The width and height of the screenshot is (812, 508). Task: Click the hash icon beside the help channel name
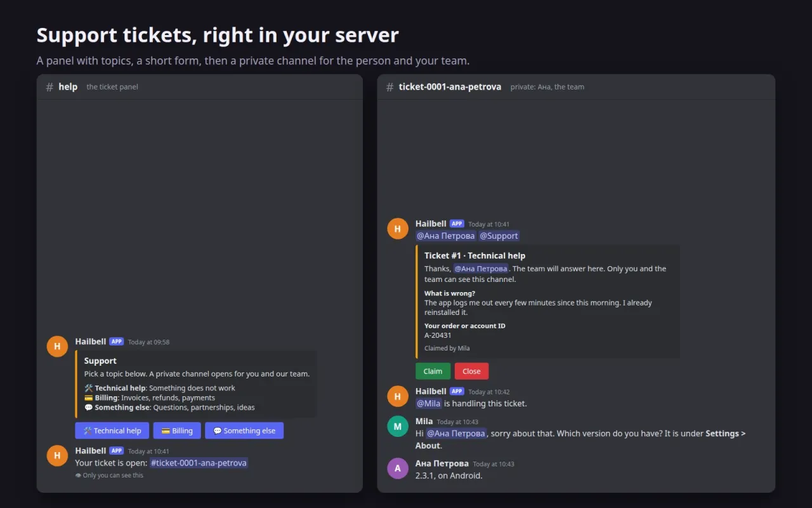[x=49, y=87]
